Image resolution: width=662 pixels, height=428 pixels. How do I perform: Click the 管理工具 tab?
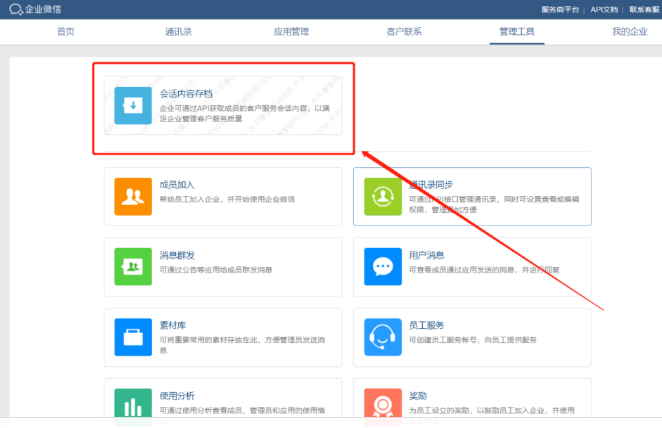(517, 32)
